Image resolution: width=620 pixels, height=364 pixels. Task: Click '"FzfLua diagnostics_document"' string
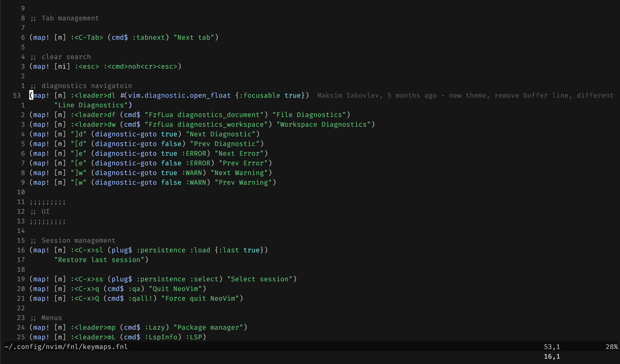pos(204,115)
